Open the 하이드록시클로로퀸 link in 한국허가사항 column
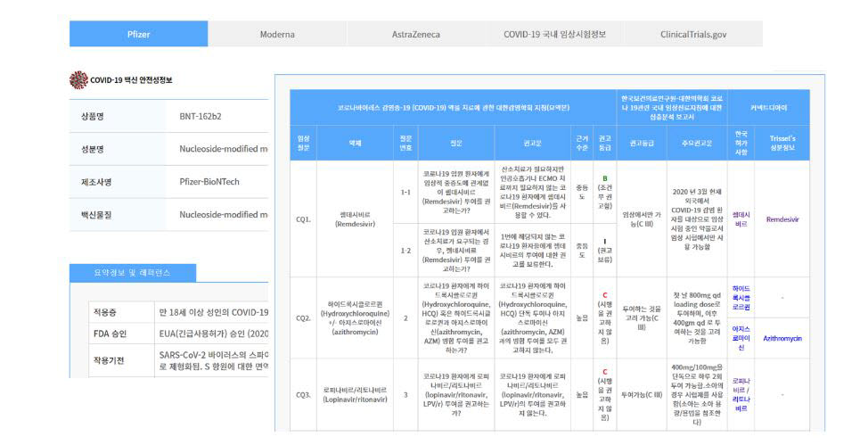Image resolution: width=868 pixels, height=445 pixels. 741,298
